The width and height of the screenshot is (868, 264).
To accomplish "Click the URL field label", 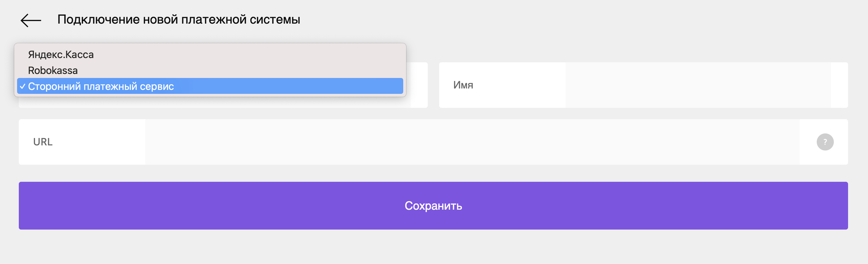I will pos(43,142).
